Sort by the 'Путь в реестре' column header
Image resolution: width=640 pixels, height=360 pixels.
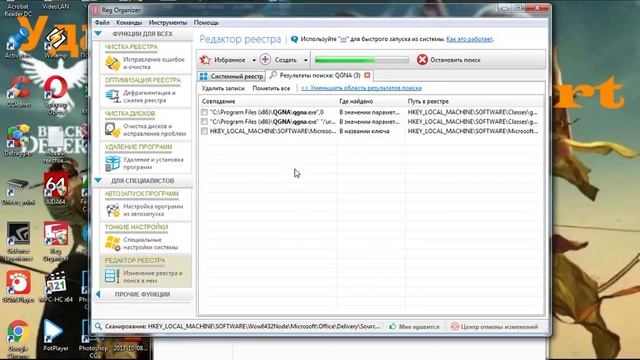coord(474,101)
